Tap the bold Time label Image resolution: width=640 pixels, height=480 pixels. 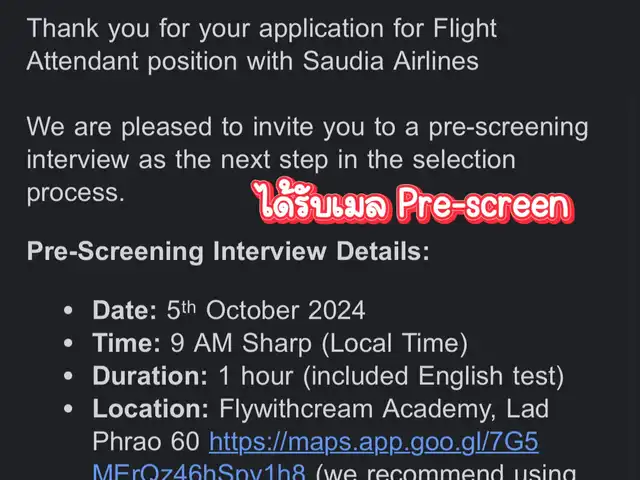pos(127,343)
